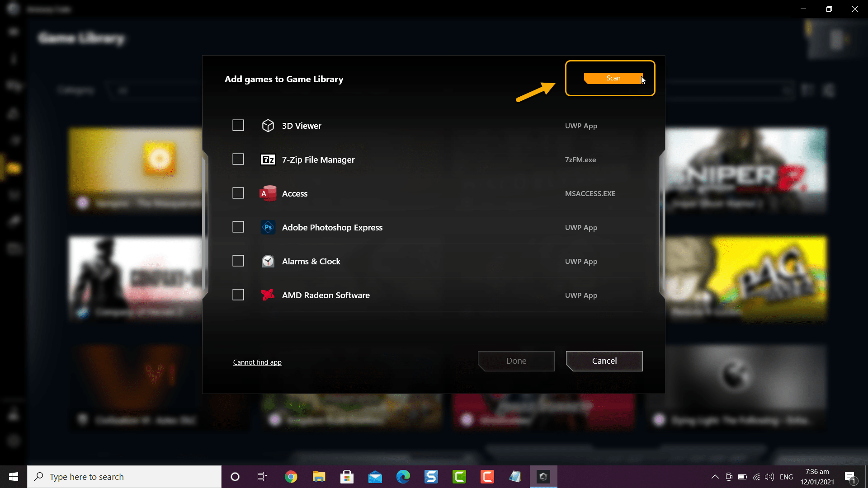Open Microsoft Store from the taskbar
Viewport: 868px width, 488px height.
(x=347, y=477)
